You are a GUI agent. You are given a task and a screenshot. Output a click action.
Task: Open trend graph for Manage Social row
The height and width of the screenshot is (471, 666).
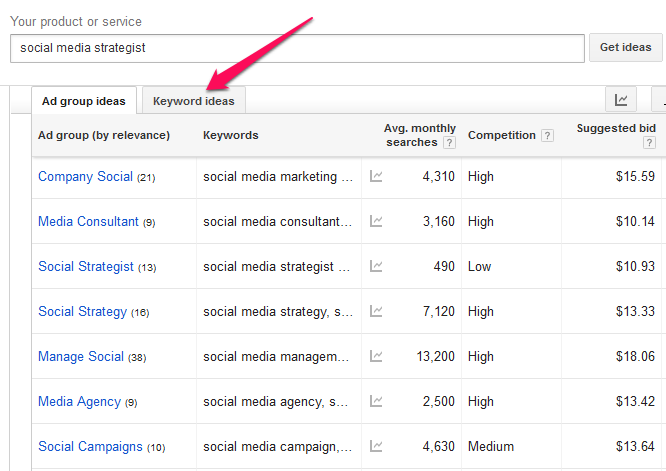pyautogui.click(x=376, y=356)
